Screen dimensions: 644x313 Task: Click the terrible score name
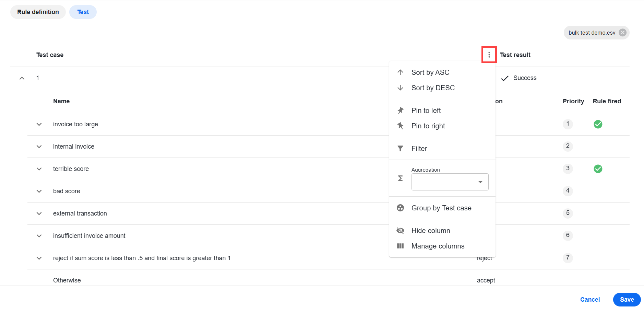pyautogui.click(x=71, y=169)
